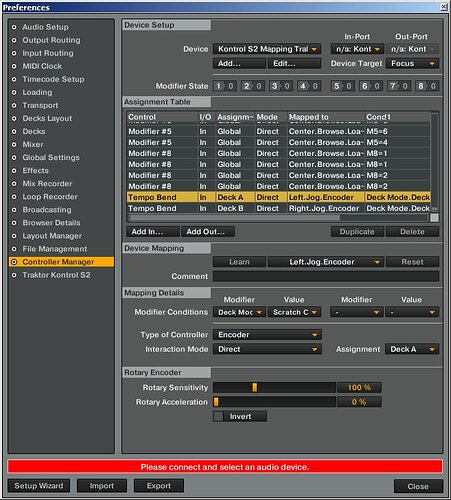The height and width of the screenshot is (500, 451).
Task: Click Modifier State 4 indicator
Action: 310,86
